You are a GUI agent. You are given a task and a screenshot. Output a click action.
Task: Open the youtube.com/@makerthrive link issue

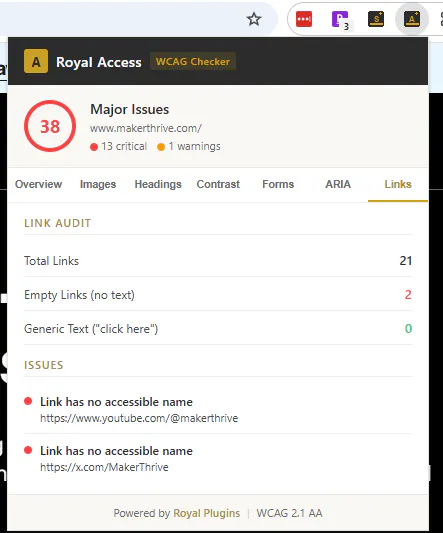[x=218, y=410]
